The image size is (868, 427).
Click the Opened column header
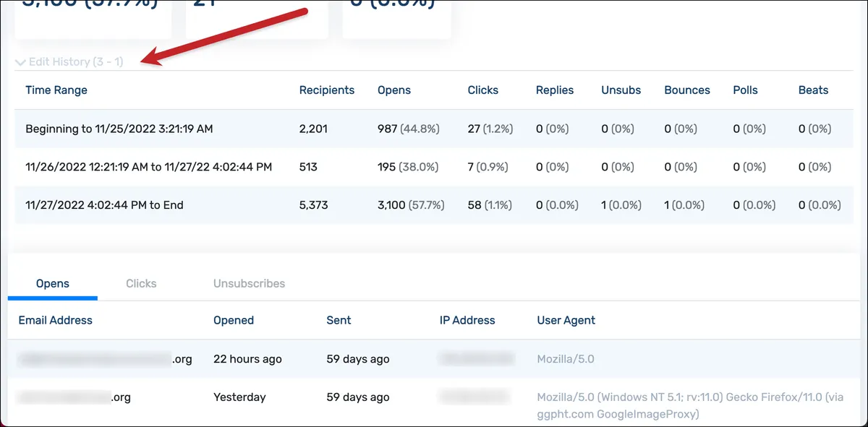pos(234,320)
